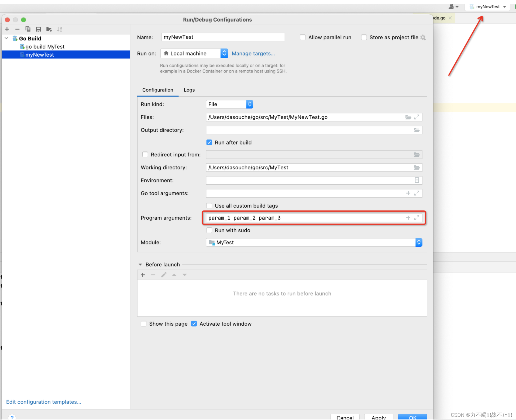Browse for the Files path
The image size is (516, 420).
click(408, 117)
